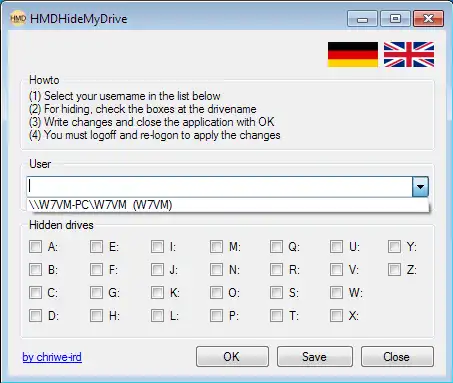This screenshot has height=383, width=453.
Task: Hide the L: drive checkbox
Action: tap(157, 315)
